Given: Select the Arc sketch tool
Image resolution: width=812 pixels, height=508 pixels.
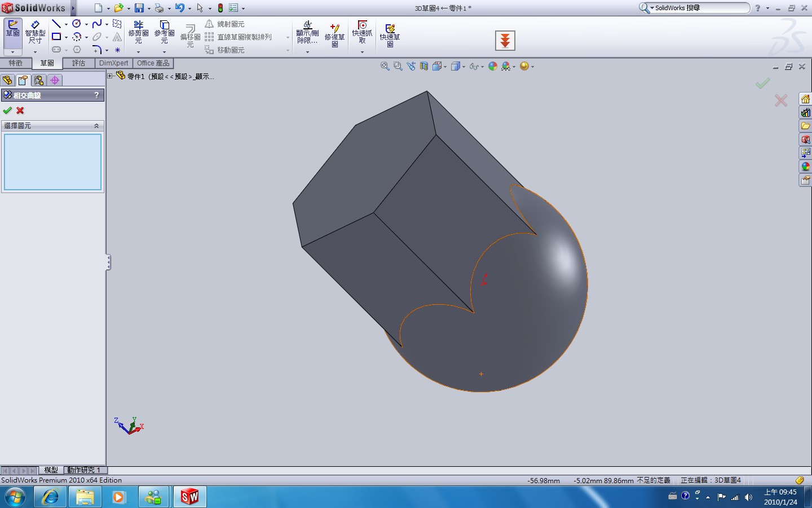Looking at the screenshot, I should [x=77, y=37].
